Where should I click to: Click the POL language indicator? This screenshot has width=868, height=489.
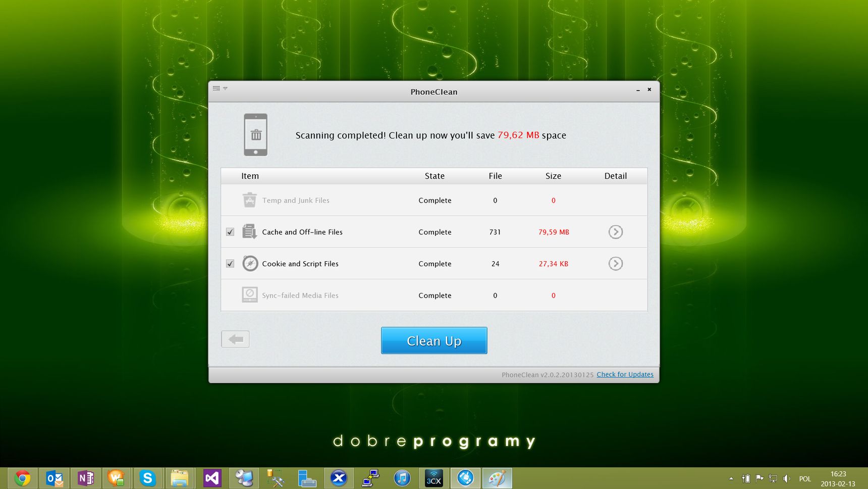(805, 479)
